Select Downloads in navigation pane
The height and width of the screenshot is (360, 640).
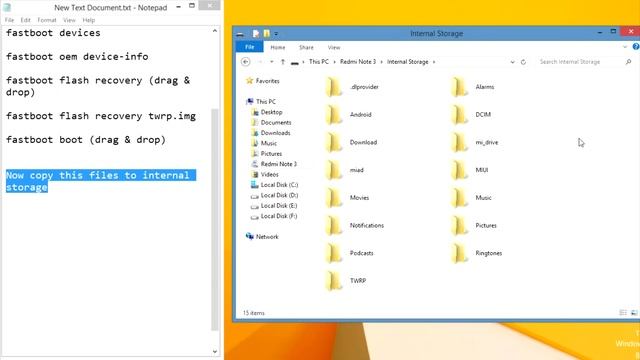pos(271,133)
